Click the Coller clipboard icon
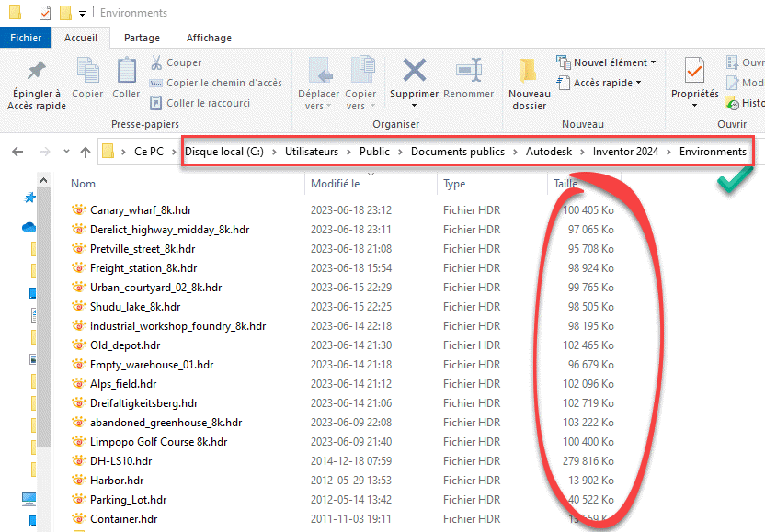The height and width of the screenshot is (532, 765). click(126, 72)
